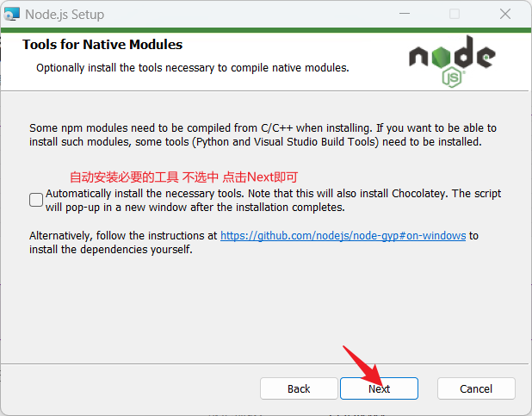Minimize the Node.js Setup window
This screenshot has width=532, height=416.
pos(405,14)
